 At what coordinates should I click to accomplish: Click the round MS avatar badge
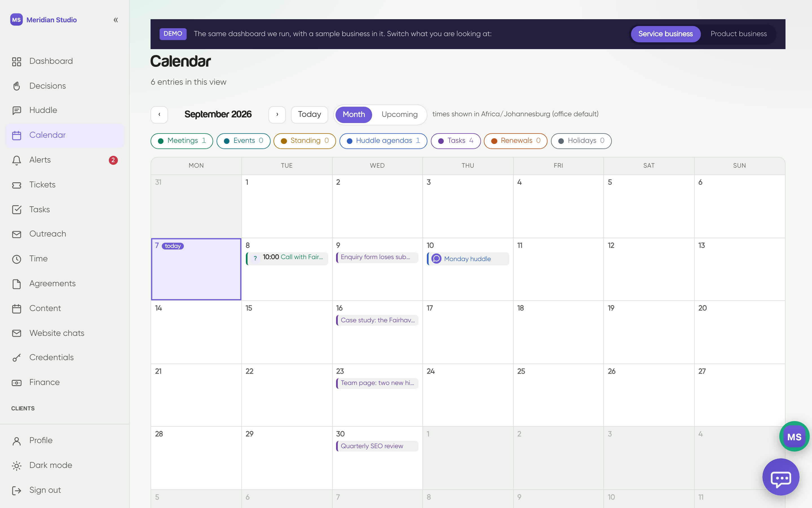click(x=794, y=436)
